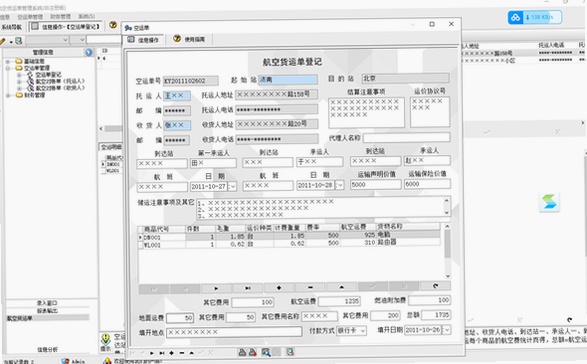Viewport: 587px width, 364px height.
Task: Select 空运单登记 tree item
Action: pos(49,75)
